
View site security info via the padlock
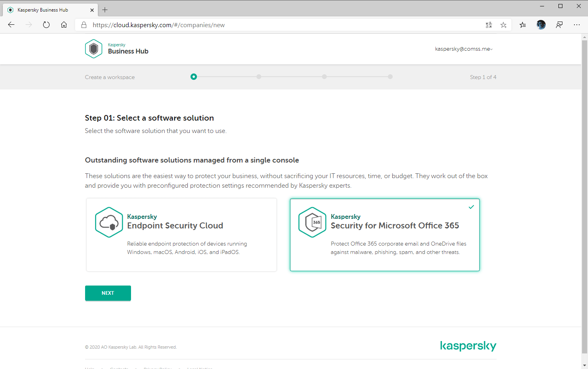tap(83, 25)
